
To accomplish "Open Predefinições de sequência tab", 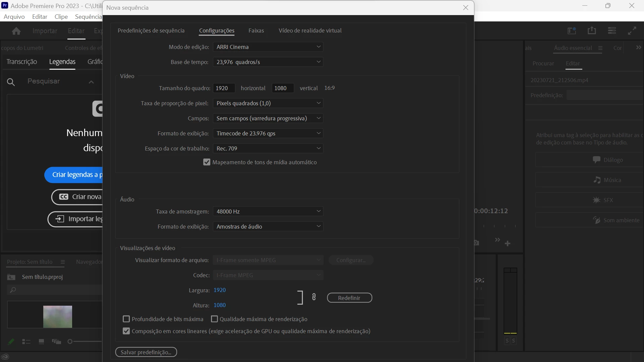I will 151,31.
